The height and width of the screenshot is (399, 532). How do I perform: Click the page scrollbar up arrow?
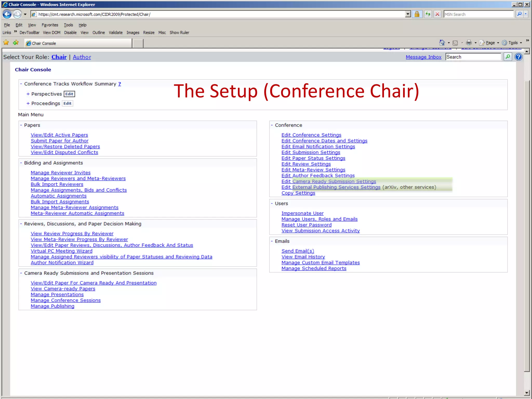527,51
